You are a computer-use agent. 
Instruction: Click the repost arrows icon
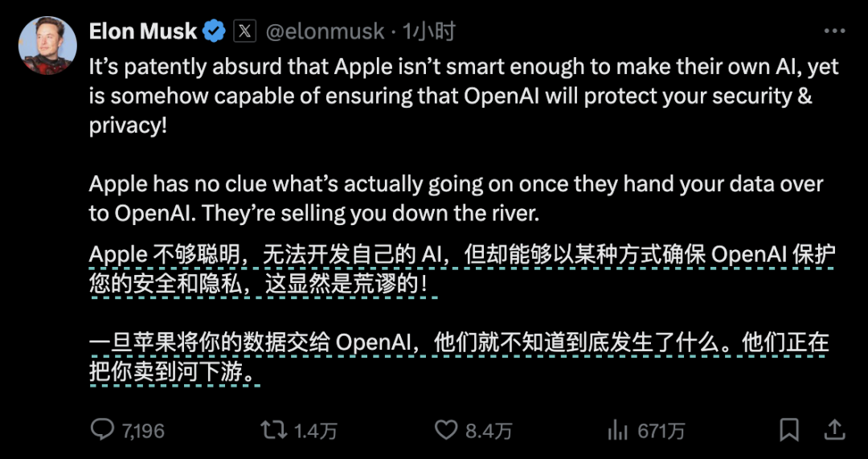point(274,429)
